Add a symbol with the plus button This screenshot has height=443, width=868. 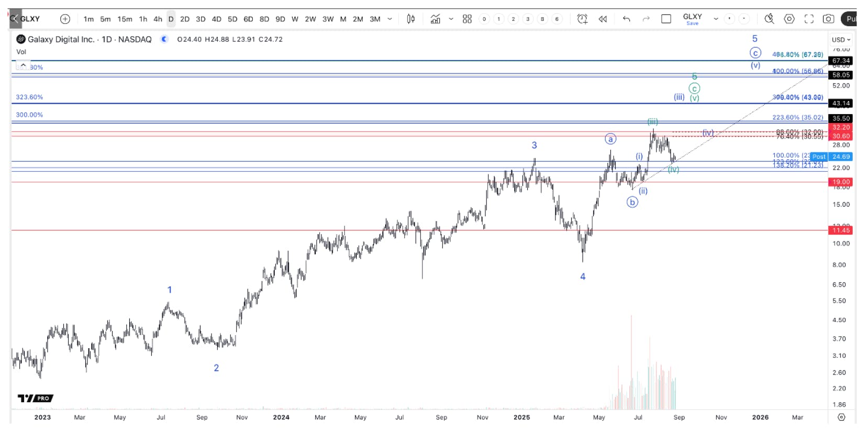(x=65, y=19)
